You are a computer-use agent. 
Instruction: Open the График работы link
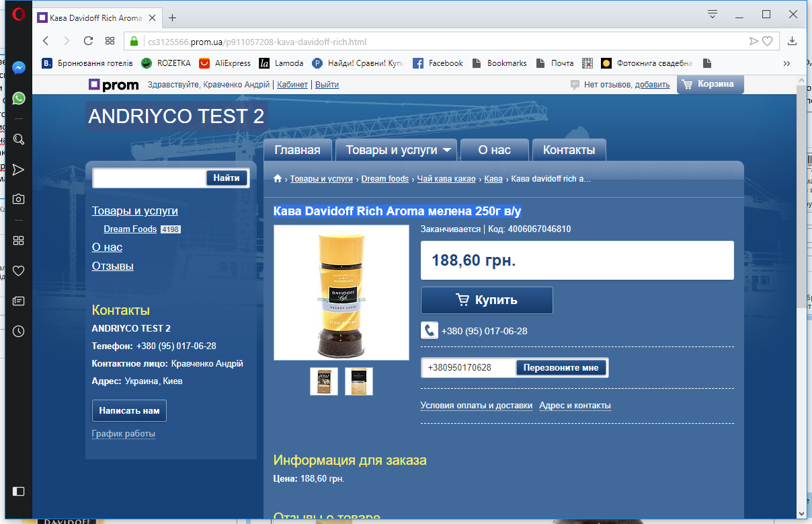pos(124,434)
